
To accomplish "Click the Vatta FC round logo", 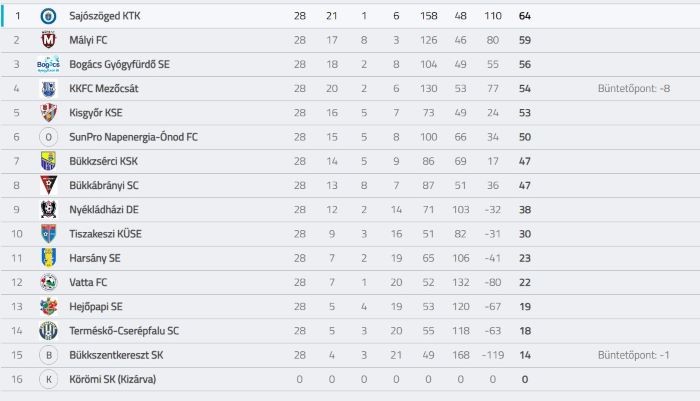I will (x=48, y=282).
